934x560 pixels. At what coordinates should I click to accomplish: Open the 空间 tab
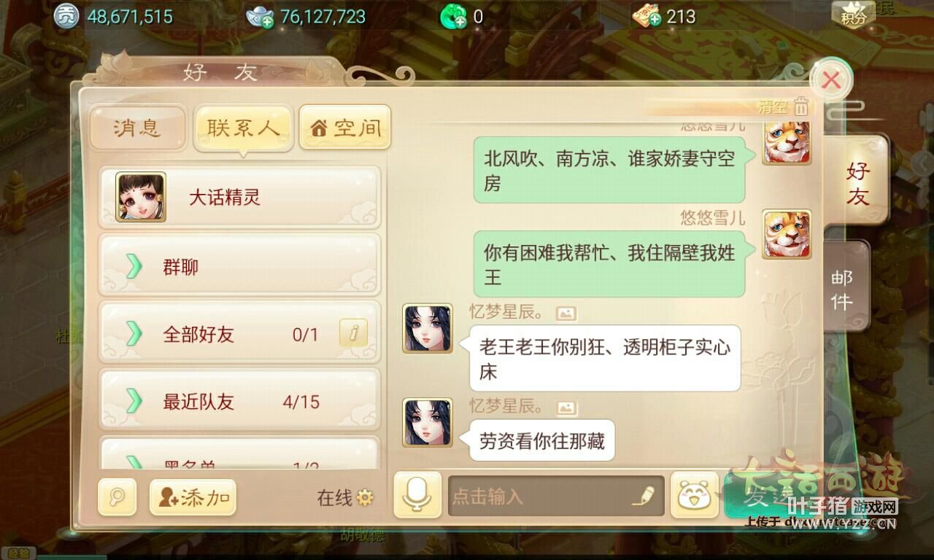pos(345,128)
